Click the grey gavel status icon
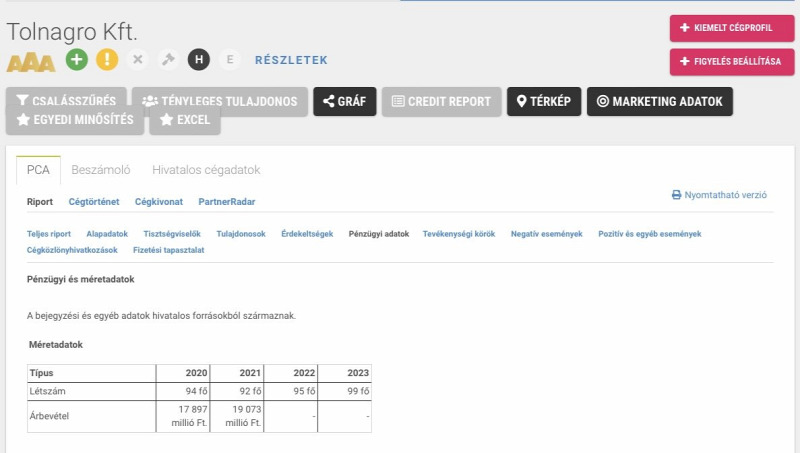This screenshot has height=453, width=800. [168, 60]
